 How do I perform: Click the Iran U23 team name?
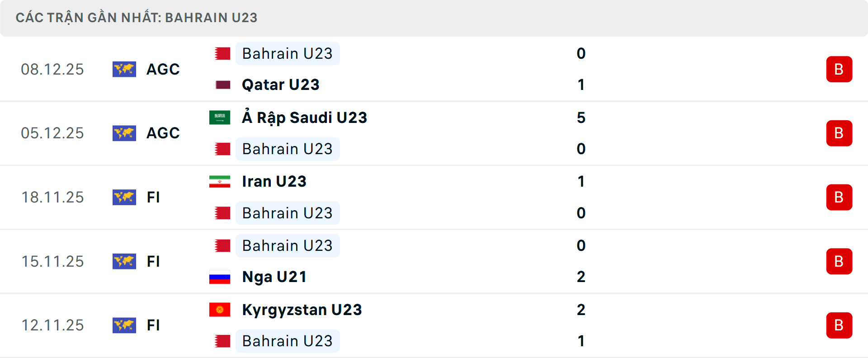(274, 181)
